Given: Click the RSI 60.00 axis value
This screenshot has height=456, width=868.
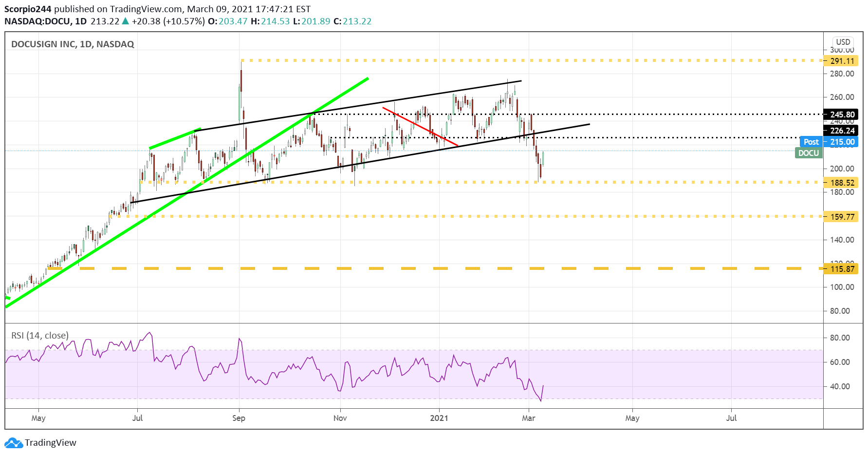Looking at the screenshot, I should point(840,362).
